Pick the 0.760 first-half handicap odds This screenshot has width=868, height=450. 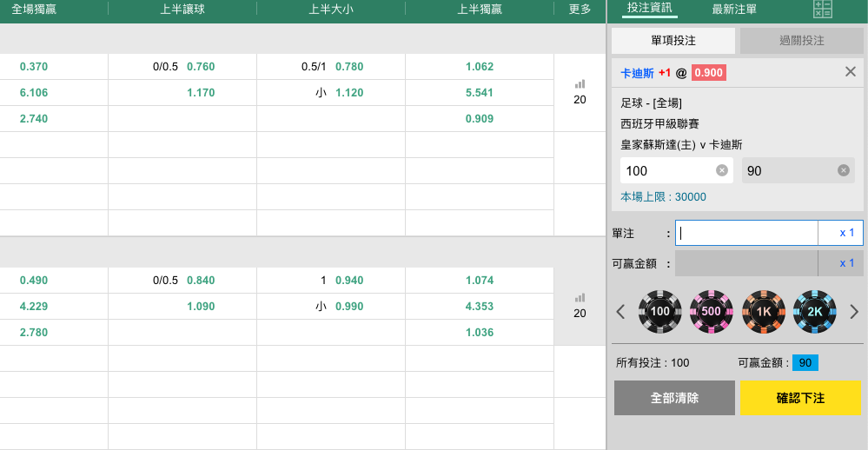(201, 67)
